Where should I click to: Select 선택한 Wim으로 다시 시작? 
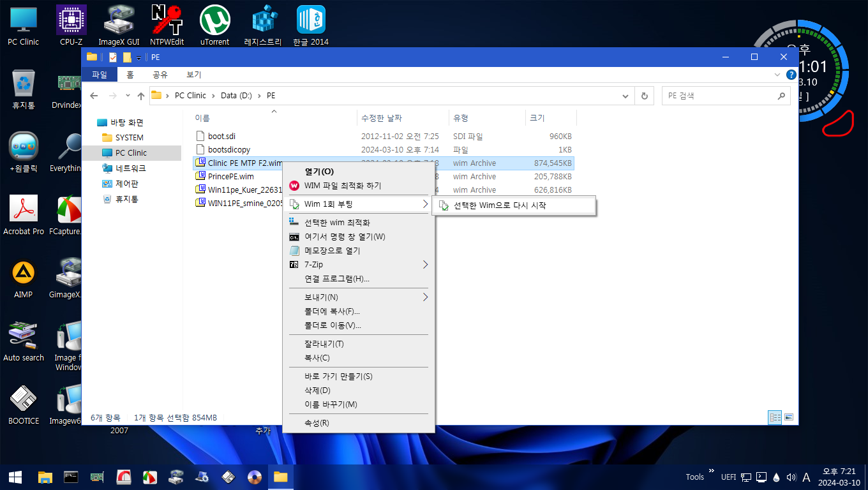pos(514,205)
